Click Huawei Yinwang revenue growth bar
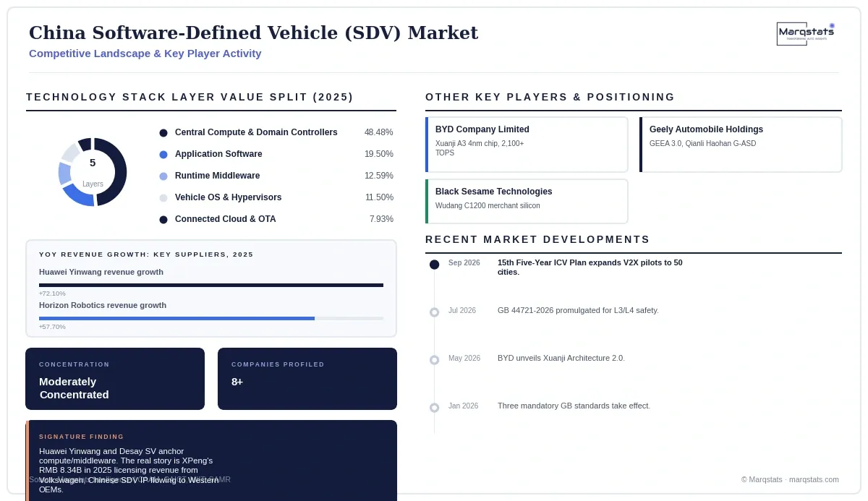 211,285
